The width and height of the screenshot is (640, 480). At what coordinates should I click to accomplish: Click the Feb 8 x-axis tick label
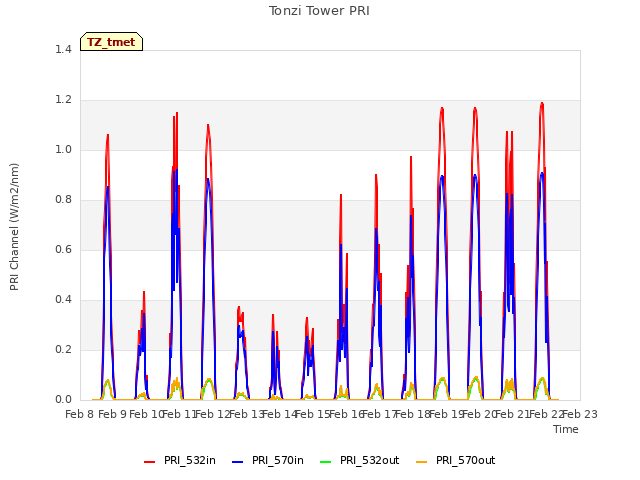click(80, 414)
